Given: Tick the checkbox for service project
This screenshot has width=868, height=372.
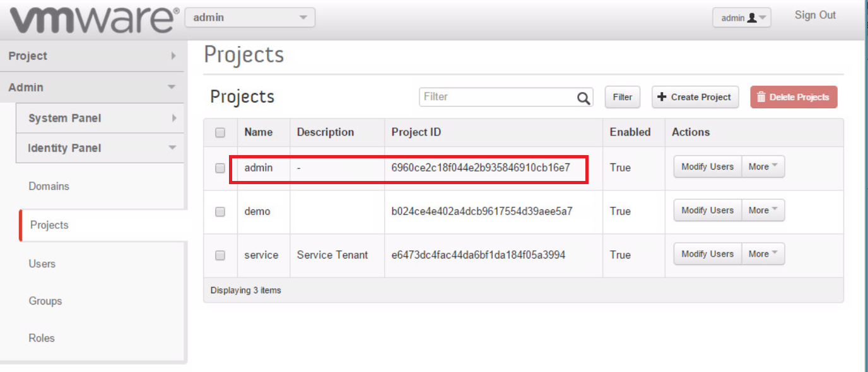Looking at the screenshot, I should pos(220,255).
